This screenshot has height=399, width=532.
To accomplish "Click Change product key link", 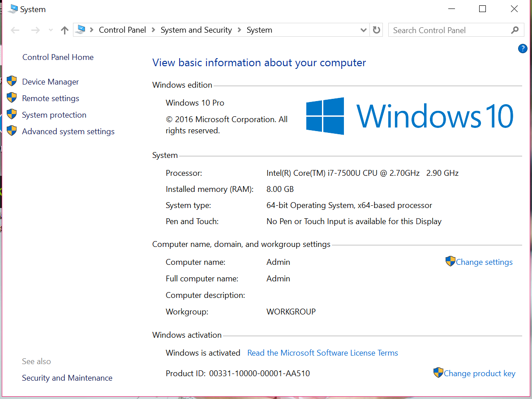I will 480,373.
